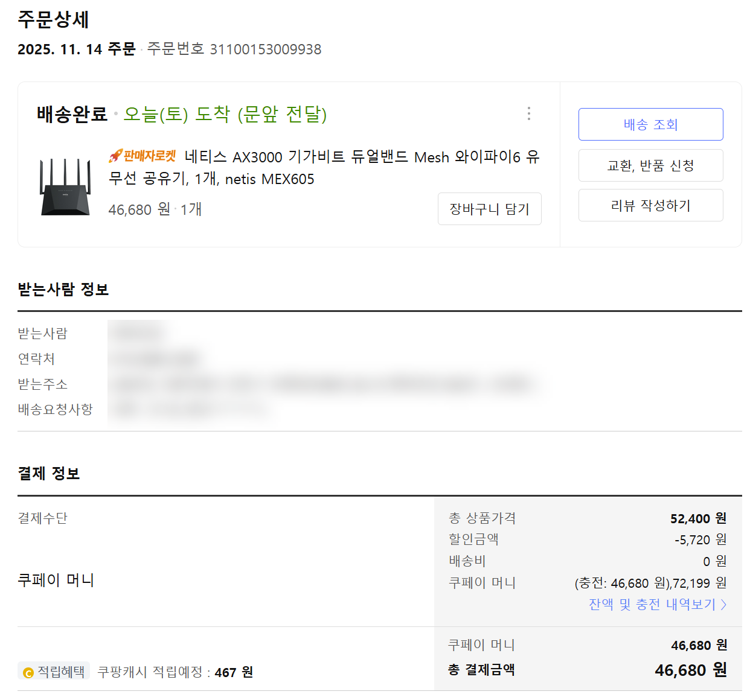Click the 받는주소 label

point(42,384)
